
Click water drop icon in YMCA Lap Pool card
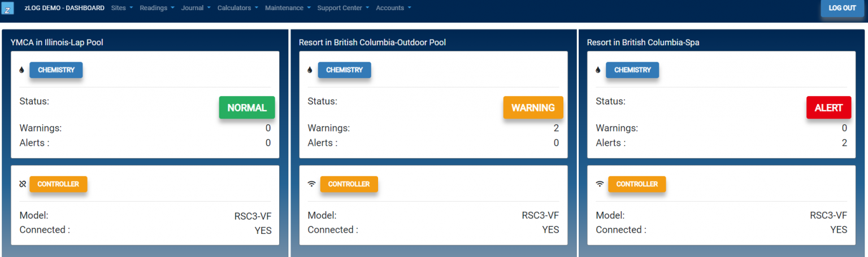(x=22, y=70)
